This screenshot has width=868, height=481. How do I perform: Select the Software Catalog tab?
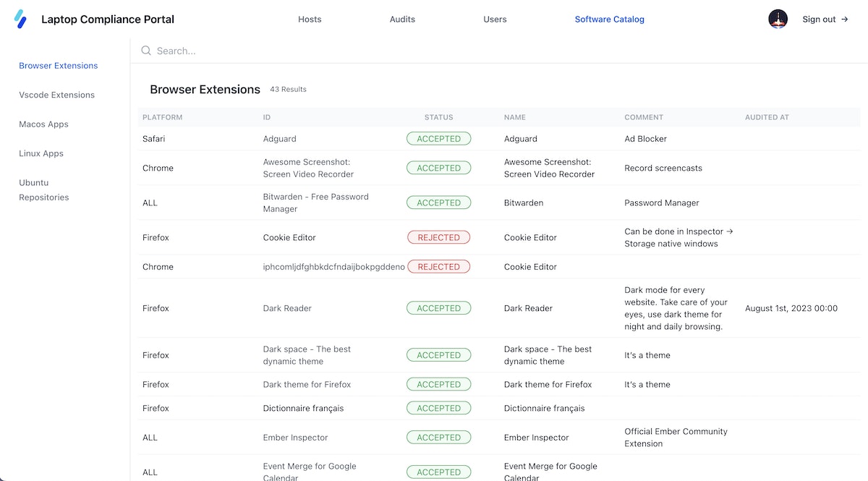609,20
